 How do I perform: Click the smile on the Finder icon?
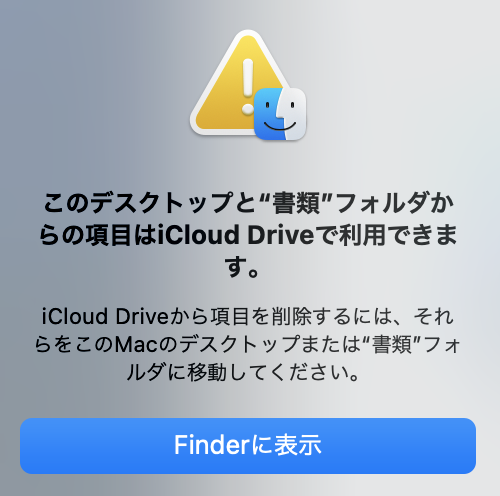coord(280,126)
